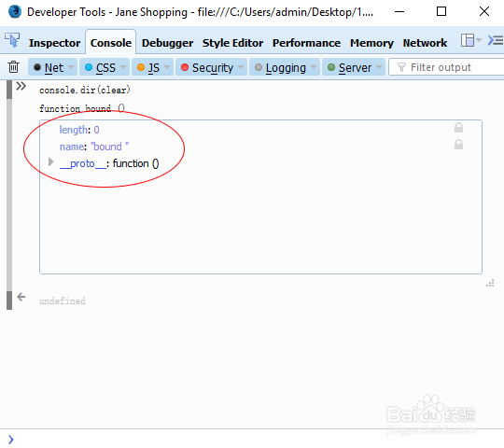Activate the element picker icon
504x448 pixels.
tap(12, 40)
